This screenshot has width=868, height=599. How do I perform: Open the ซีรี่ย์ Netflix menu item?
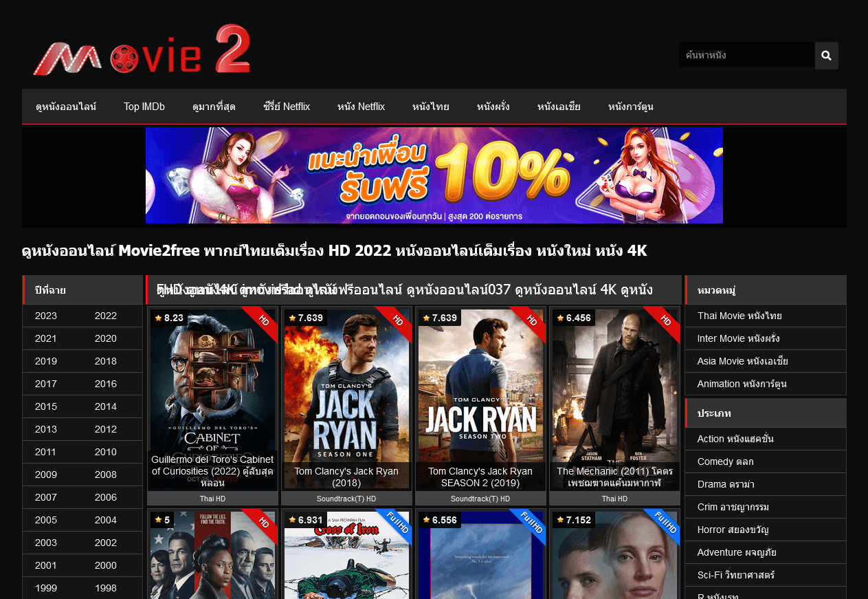[287, 107]
